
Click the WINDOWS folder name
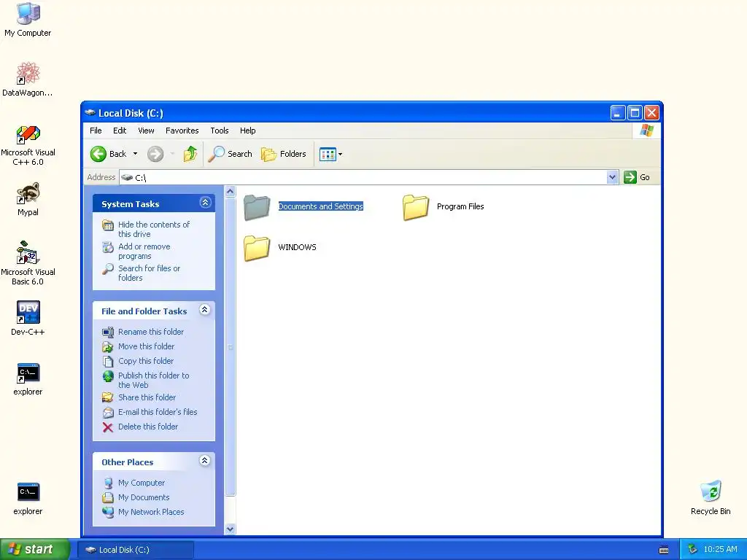pos(298,248)
